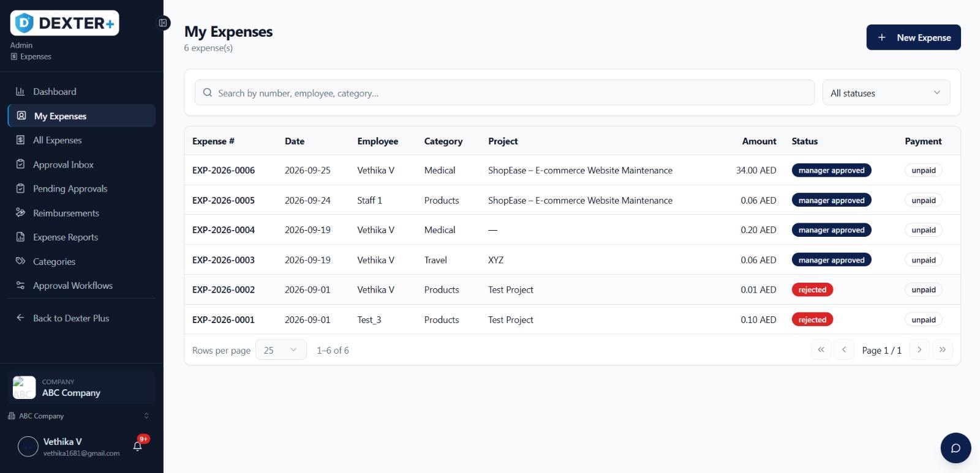Open expense EXP-2026-0006
Image resolution: width=980 pixels, height=473 pixels.
coord(224,170)
